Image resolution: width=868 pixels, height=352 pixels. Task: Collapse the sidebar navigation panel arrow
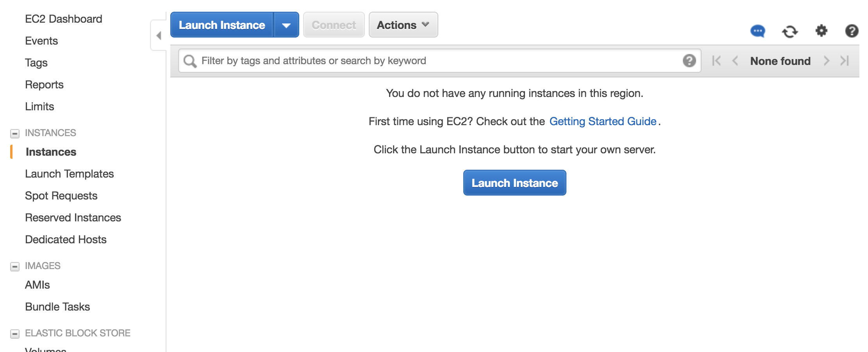pyautogui.click(x=159, y=36)
